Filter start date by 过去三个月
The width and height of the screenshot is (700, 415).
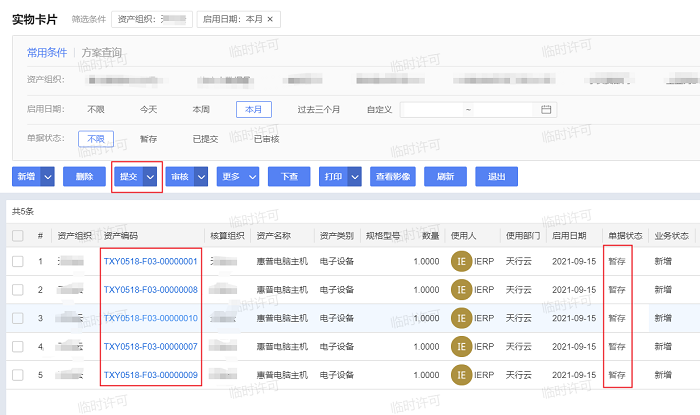tap(319, 109)
